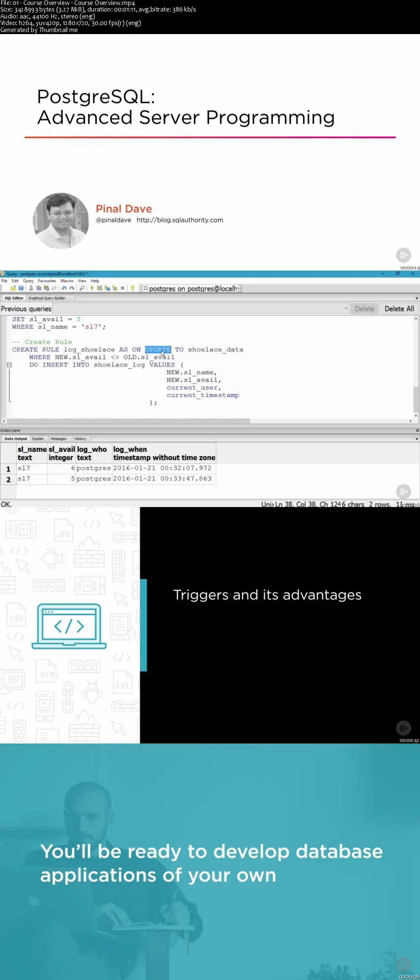This screenshot has height=980, width=420.
Task: Click the Save file toolbar icon
Action: coord(21,288)
